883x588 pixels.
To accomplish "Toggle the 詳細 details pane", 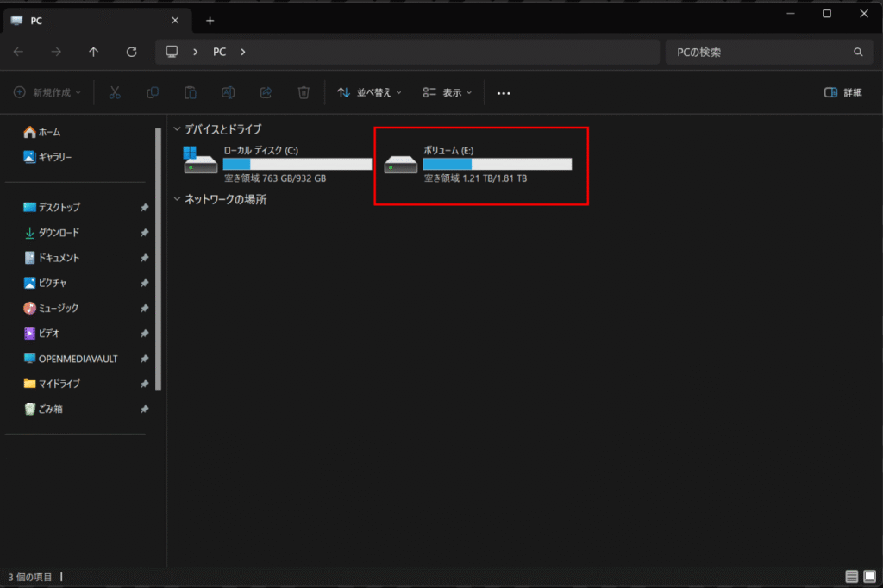I will 842,92.
